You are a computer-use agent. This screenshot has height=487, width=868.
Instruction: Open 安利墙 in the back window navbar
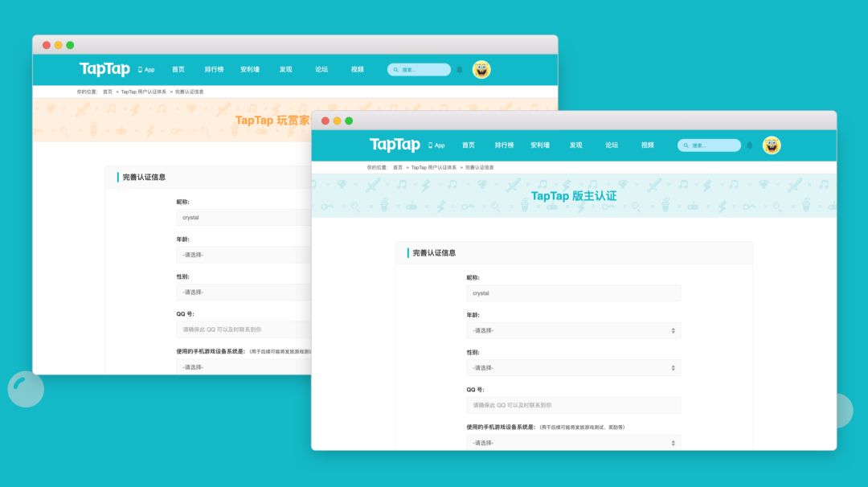pyautogui.click(x=250, y=69)
